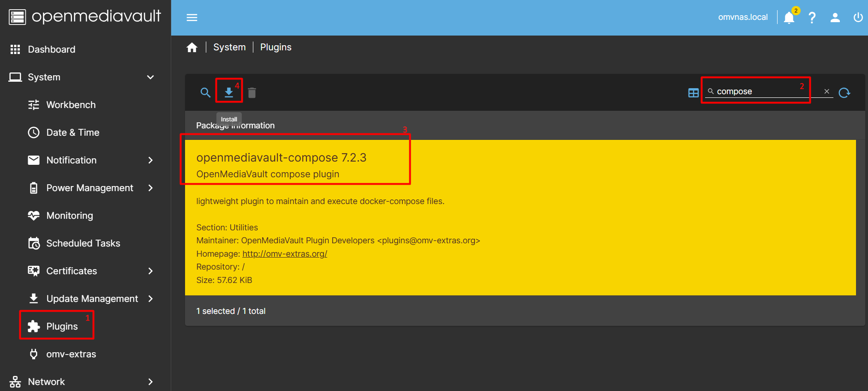
Task: Open the omv-extras.org homepage link
Action: pyautogui.click(x=285, y=254)
